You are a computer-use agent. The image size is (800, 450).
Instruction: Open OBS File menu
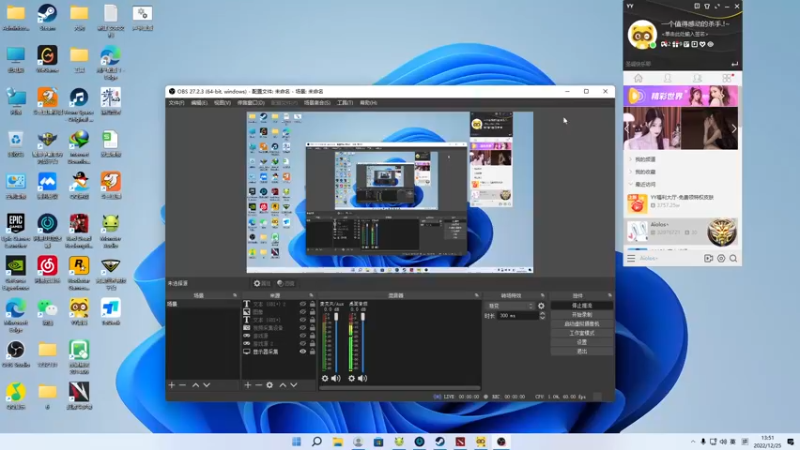click(176, 103)
